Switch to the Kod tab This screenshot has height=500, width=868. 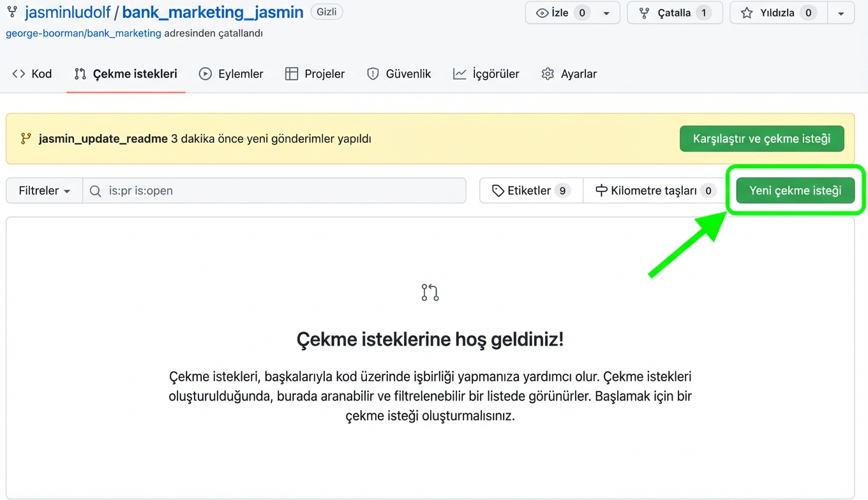31,73
